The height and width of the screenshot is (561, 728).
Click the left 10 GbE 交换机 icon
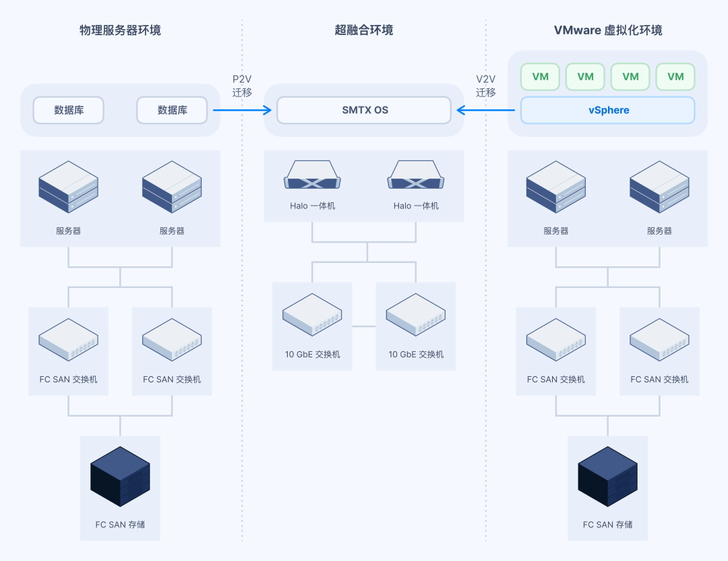[x=313, y=314]
